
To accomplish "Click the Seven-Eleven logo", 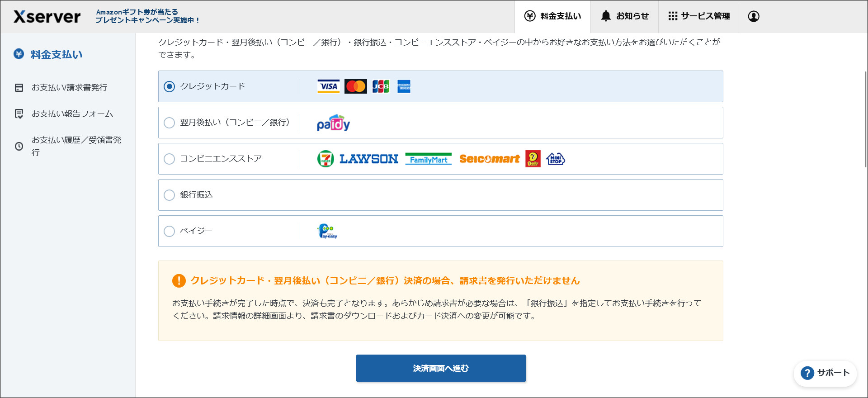I will [x=325, y=159].
